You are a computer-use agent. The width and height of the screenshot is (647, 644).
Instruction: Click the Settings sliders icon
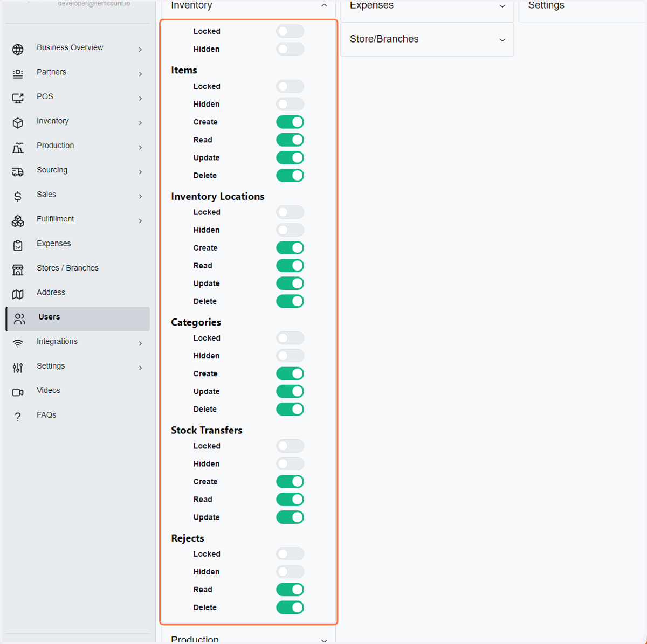coord(18,368)
